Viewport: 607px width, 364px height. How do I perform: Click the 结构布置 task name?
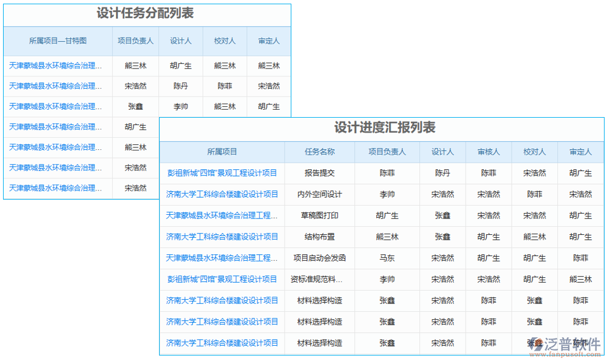pyautogui.click(x=319, y=237)
